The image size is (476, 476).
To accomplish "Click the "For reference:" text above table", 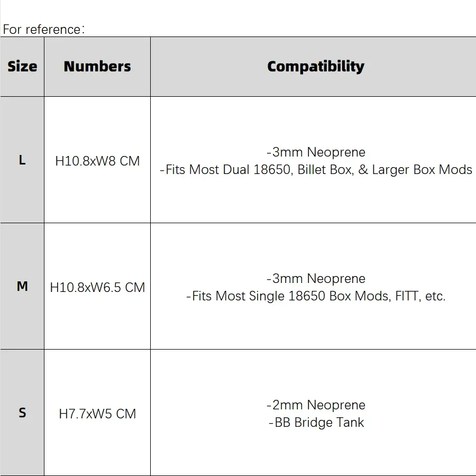I will pyautogui.click(x=43, y=29).
